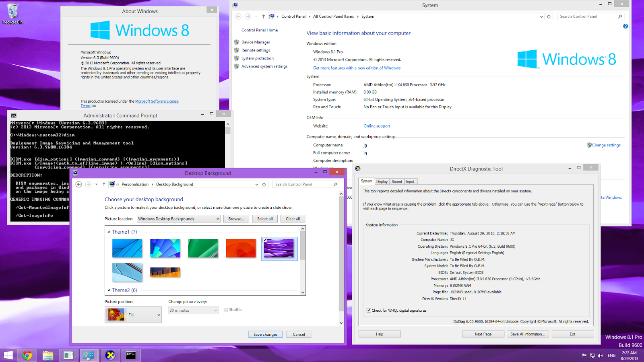Open Device Manager from the System sidebar
The height and width of the screenshot is (362, 644).
[256, 42]
